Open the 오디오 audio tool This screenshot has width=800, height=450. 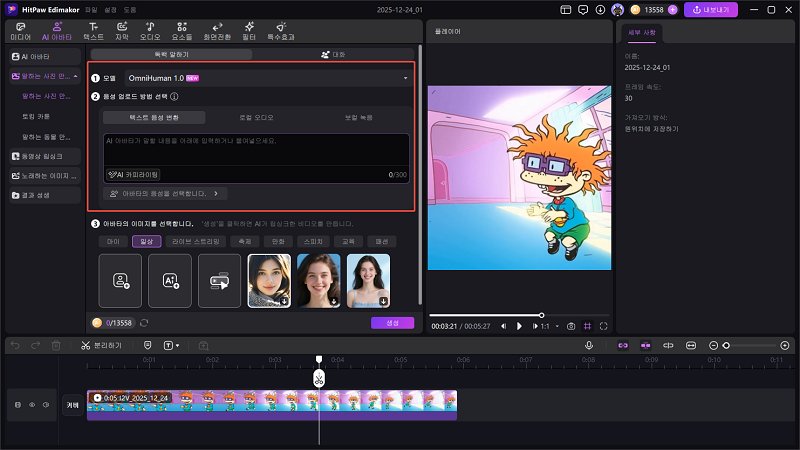tap(150, 31)
